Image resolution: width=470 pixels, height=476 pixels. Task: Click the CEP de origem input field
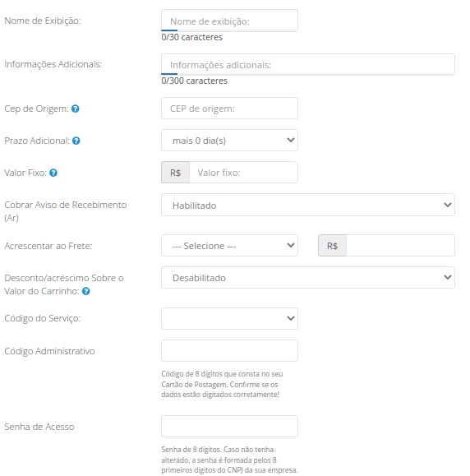coord(229,108)
